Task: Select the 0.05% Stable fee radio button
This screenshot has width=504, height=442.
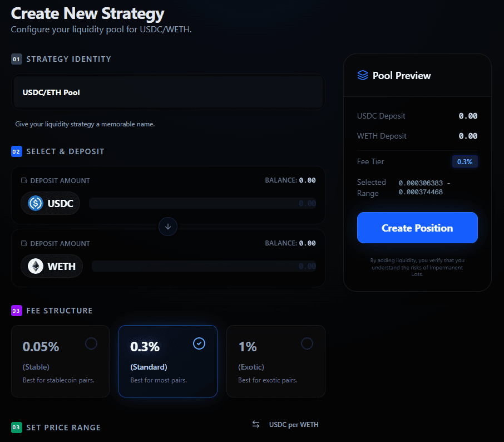Action: (91, 343)
